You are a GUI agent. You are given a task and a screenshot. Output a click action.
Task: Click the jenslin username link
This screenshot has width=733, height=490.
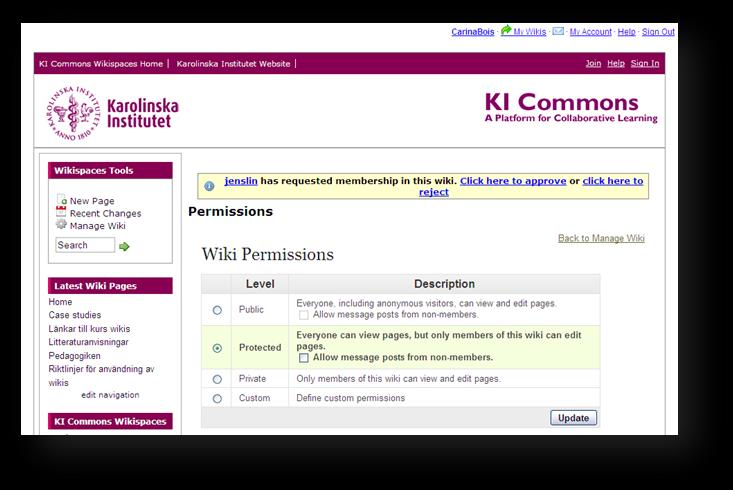click(x=241, y=181)
